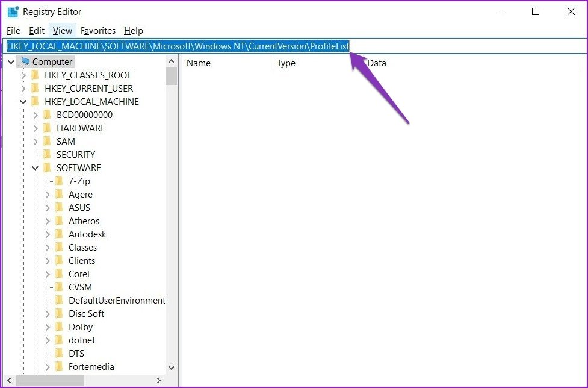This screenshot has width=588, height=388.
Task: Select the 7-Zip key label
Action: (79, 181)
